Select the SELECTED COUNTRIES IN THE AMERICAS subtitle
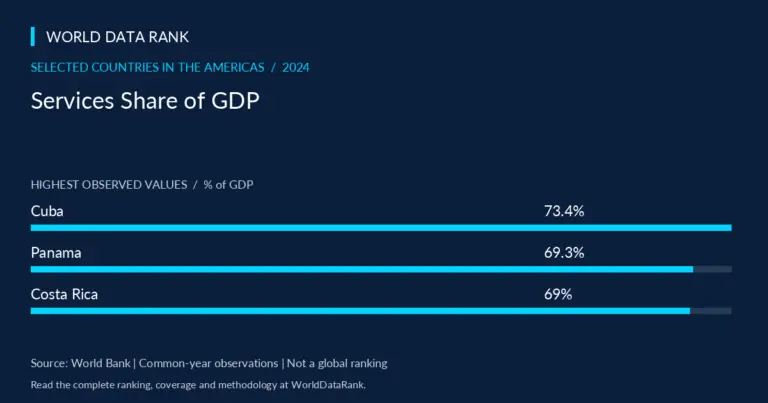This screenshot has height=403, width=768. tap(147, 68)
